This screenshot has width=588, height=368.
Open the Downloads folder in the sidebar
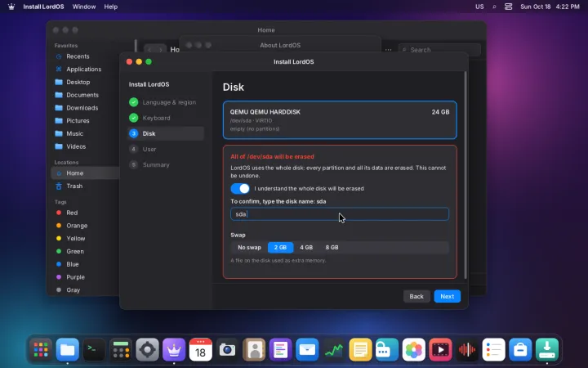(x=85, y=108)
